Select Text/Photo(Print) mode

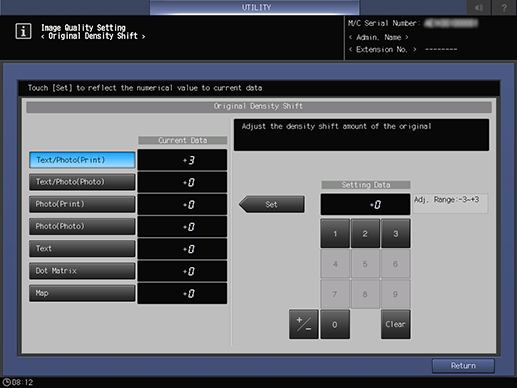coord(82,160)
